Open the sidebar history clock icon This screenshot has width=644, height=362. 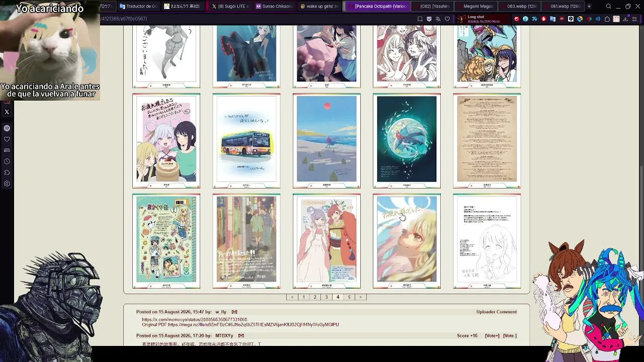(x=7, y=161)
